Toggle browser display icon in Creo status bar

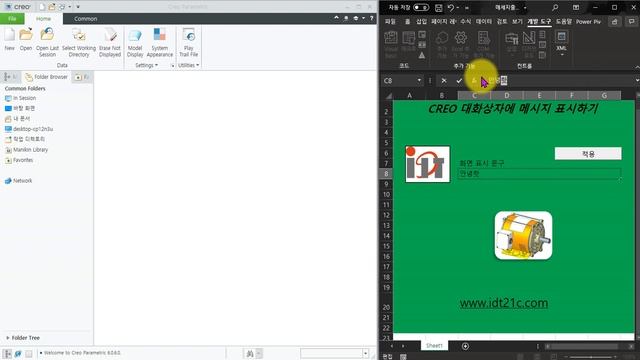click(x=18, y=353)
